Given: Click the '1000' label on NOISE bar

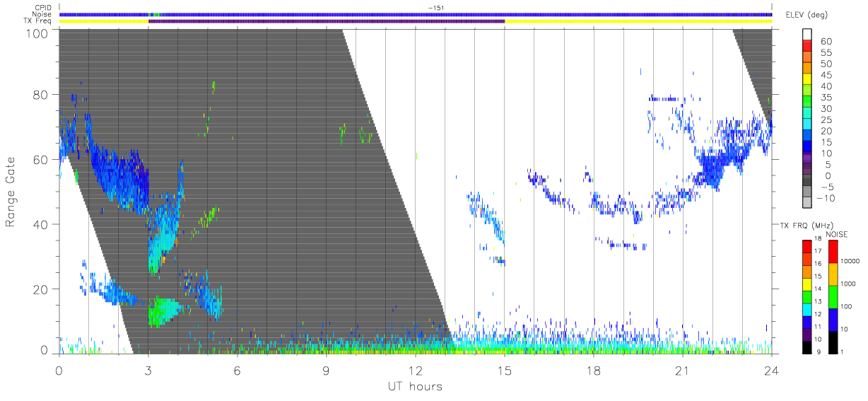Looking at the screenshot, I should coord(848,284).
